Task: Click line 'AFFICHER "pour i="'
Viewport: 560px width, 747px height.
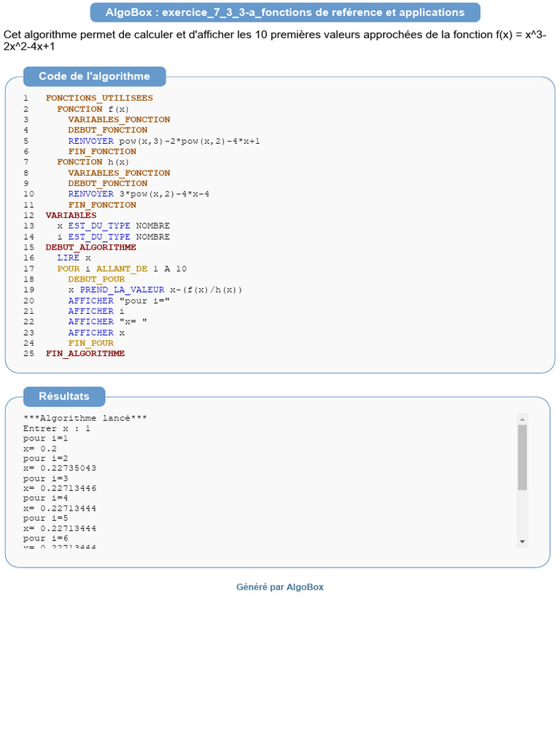Action: 119,301
